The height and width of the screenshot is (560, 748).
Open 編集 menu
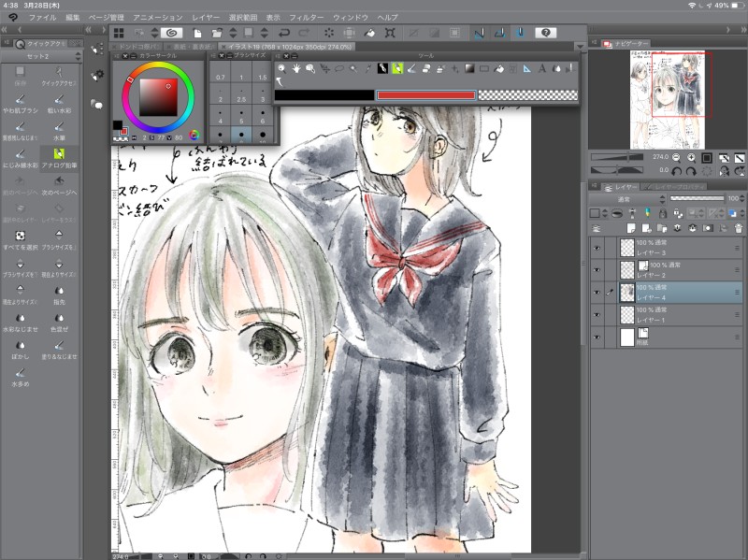coord(73,18)
